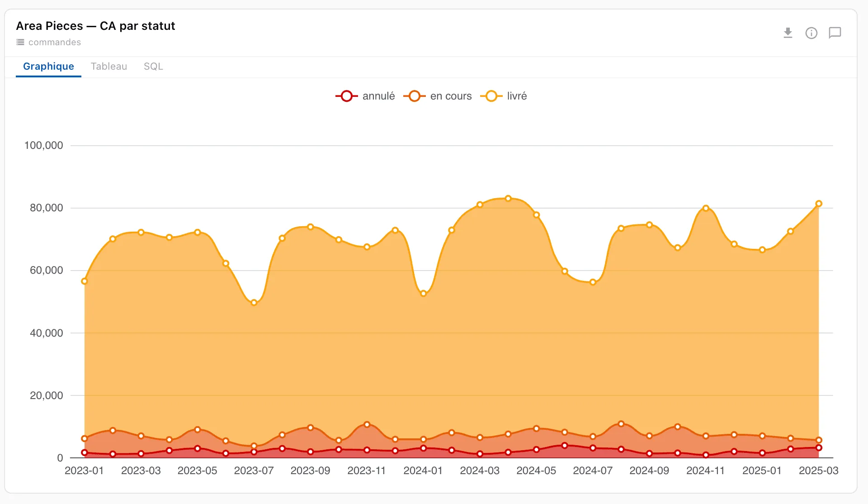Click the table icon beside commandes

pyautogui.click(x=20, y=42)
